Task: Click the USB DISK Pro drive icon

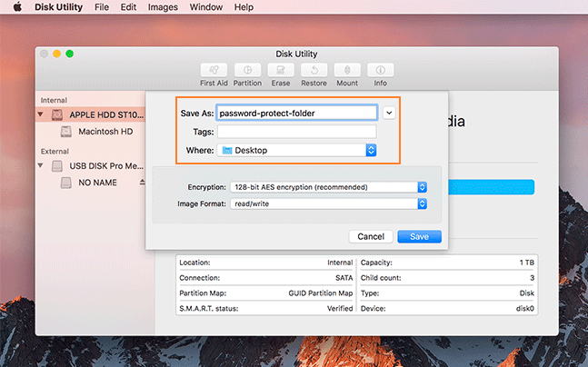Action: pos(57,165)
